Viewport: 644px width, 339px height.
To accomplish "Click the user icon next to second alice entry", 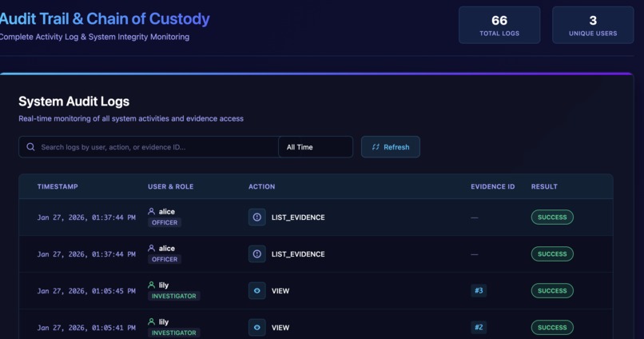I will pos(152,248).
